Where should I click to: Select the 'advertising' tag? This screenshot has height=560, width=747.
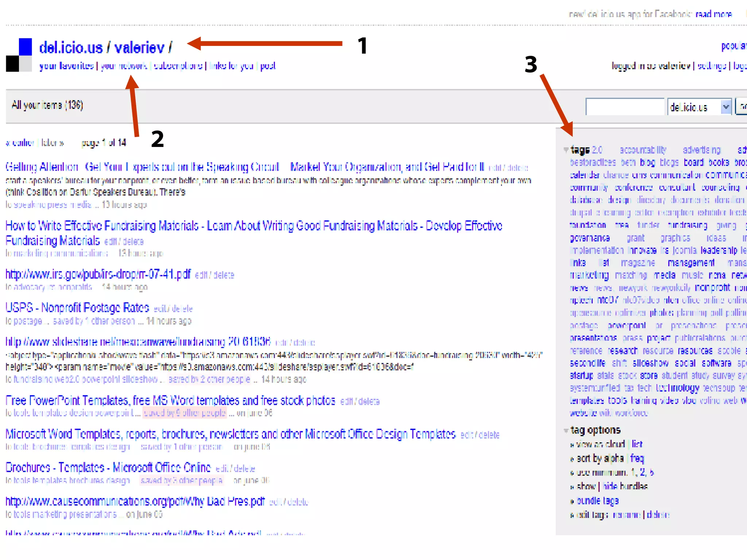click(702, 150)
